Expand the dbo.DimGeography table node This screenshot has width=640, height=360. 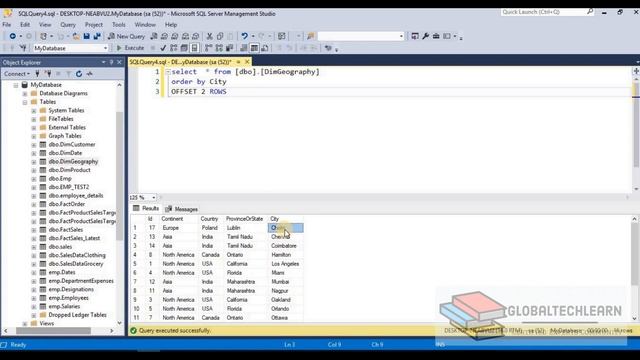[x=34, y=162]
